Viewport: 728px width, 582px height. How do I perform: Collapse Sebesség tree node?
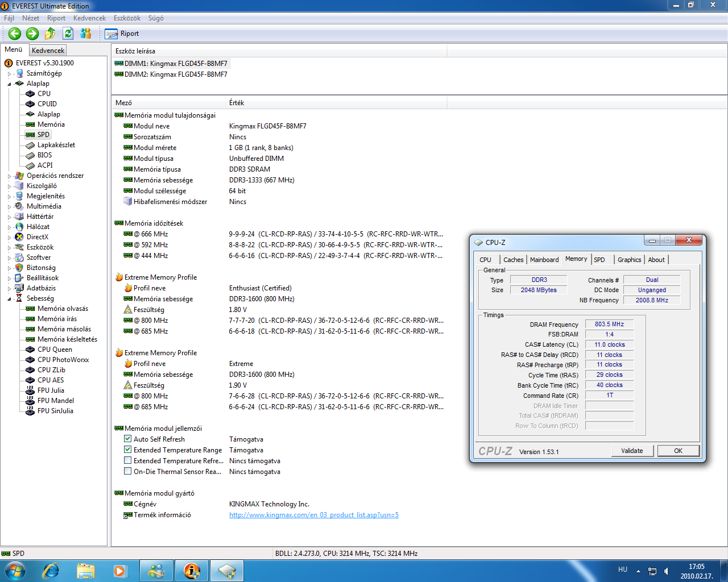pos(9,299)
